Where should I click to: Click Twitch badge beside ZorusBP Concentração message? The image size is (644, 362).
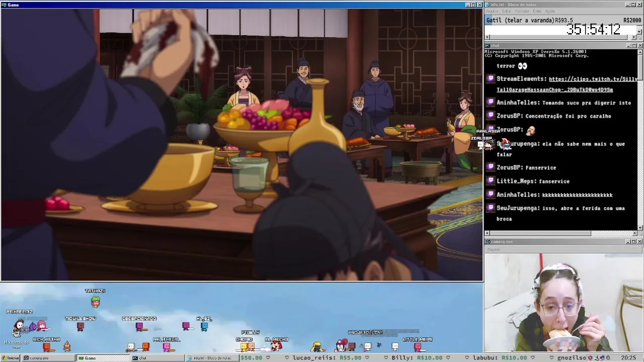pyautogui.click(x=491, y=116)
